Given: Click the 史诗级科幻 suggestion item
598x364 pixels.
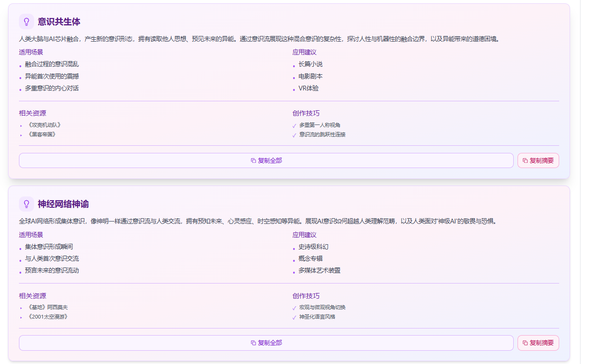Looking at the screenshot, I should (x=313, y=247).
